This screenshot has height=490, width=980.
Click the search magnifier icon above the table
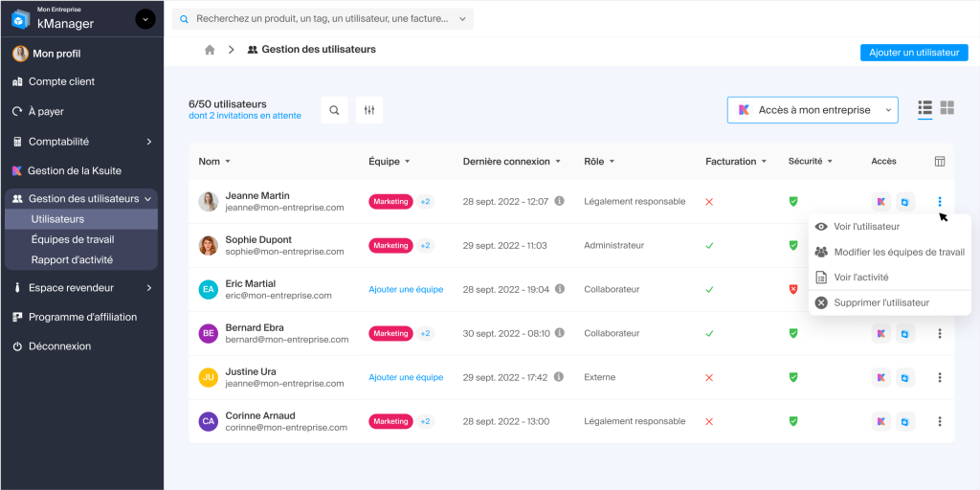334,111
